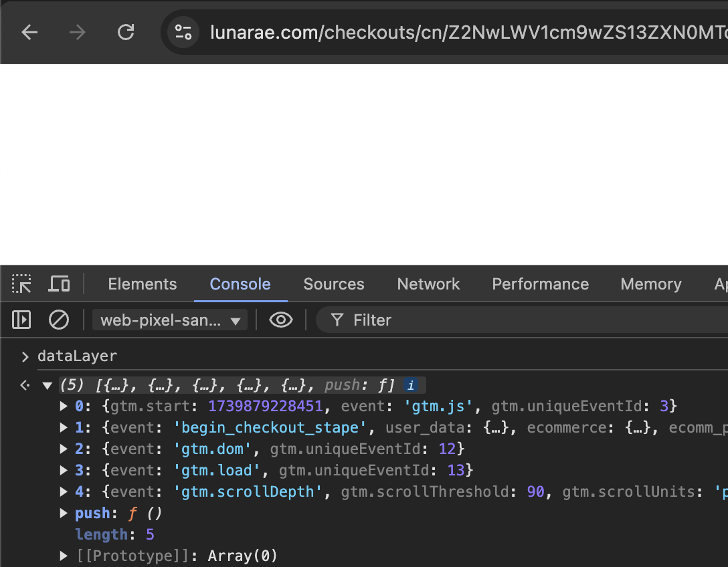The height and width of the screenshot is (567, 728).
Task: Expand entry 0 with gtm.js event
Action: tap(64, 407)
